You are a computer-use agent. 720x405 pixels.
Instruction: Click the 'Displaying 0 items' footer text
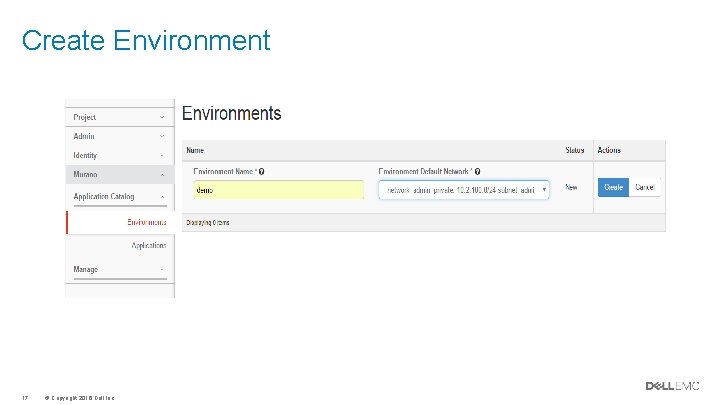208,223
